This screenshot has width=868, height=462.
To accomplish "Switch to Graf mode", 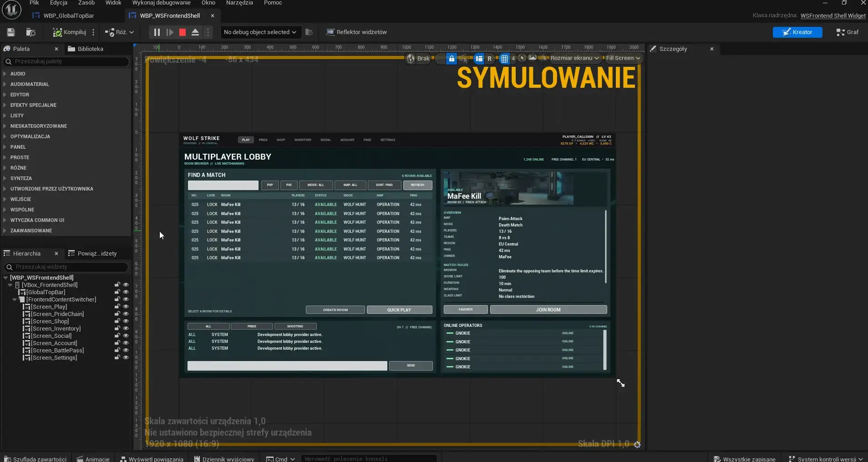I will 848,32.
